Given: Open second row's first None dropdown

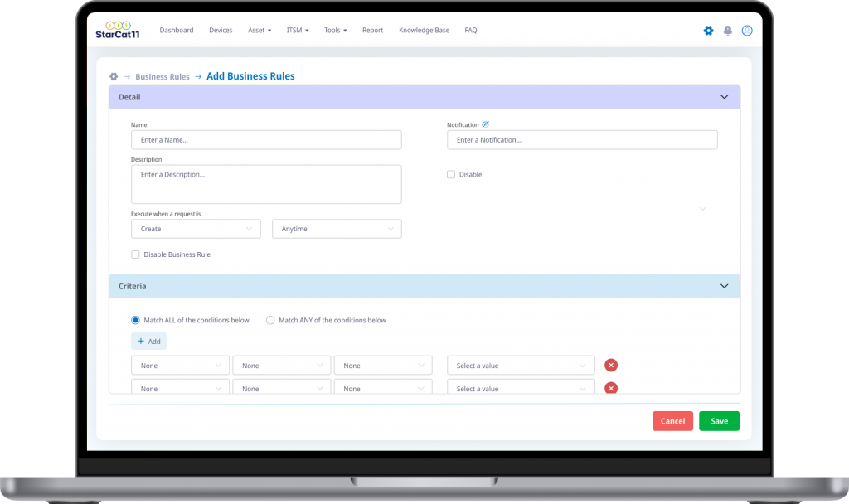Looking at the screenshot, I should tap(180, 386).
